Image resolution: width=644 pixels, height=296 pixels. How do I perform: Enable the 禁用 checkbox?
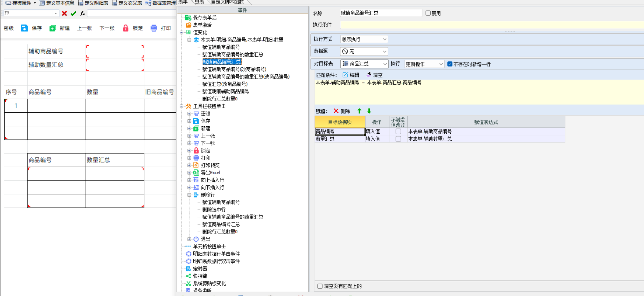(x=428, y=13)
